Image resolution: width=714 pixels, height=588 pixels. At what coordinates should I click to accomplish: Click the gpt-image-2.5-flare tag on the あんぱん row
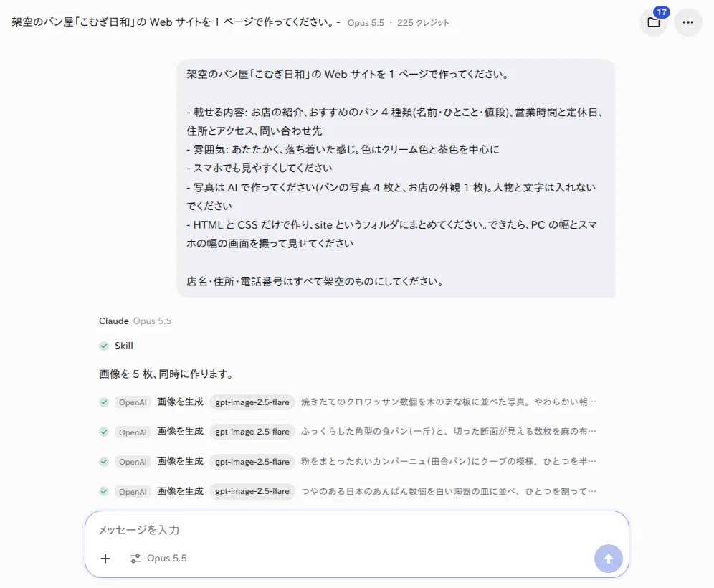[x=252, y=491]
